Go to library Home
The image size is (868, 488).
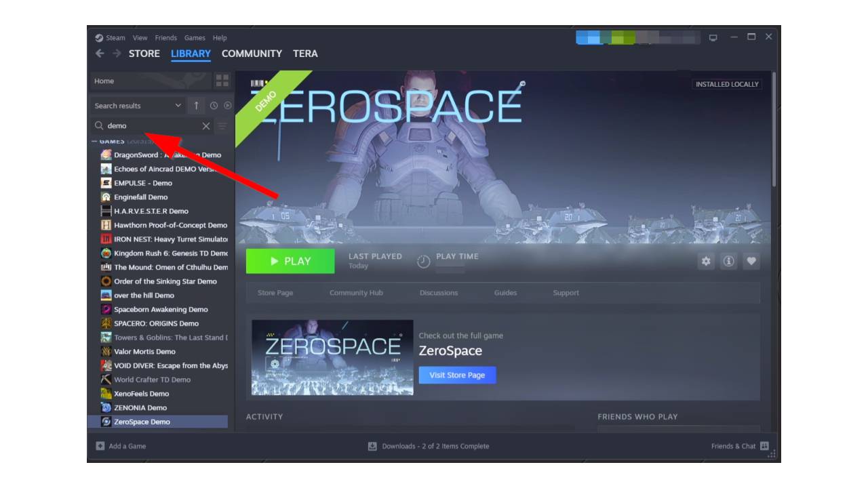[151, 81]
